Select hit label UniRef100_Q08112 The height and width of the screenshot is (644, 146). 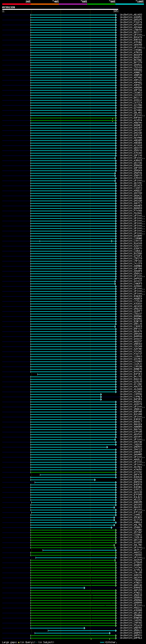(131, 100)
